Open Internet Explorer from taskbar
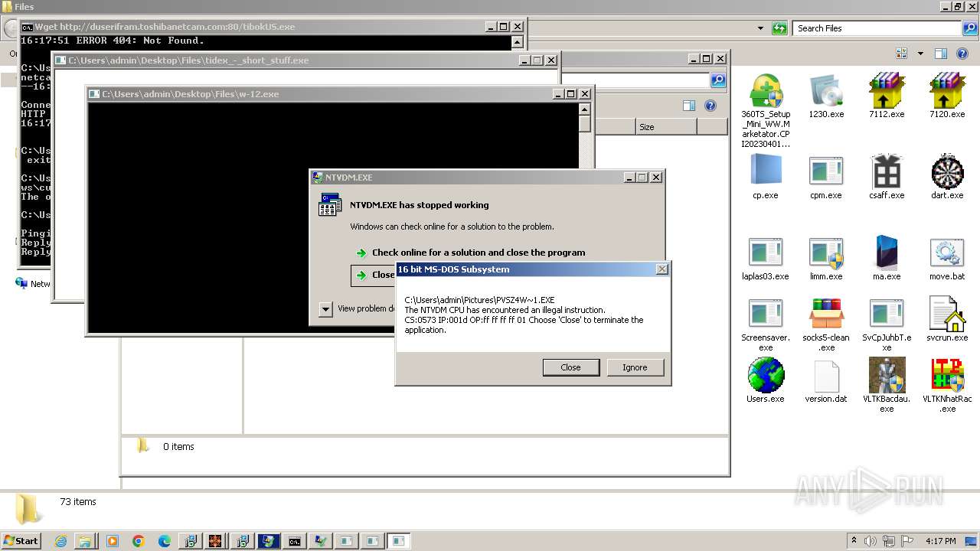 pyautogui.click(x=60, y=541)
